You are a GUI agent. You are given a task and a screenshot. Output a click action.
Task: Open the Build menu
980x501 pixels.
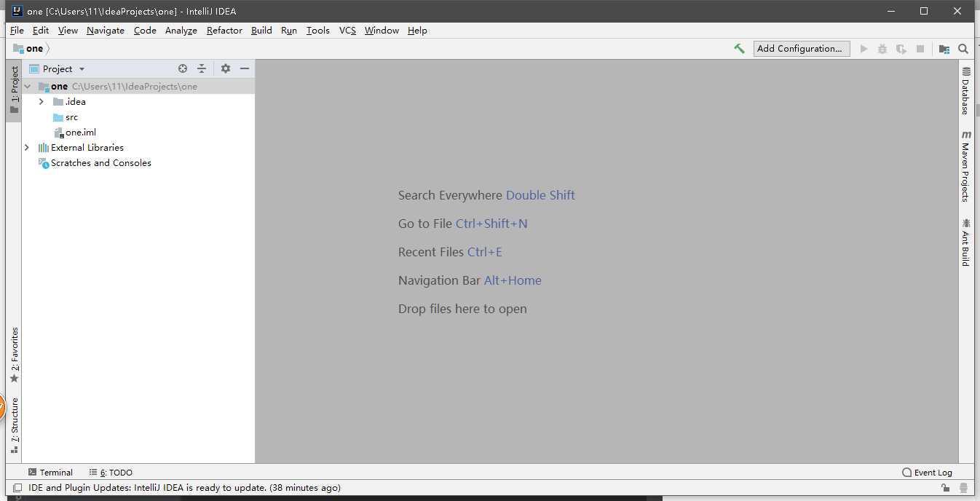(261, 31)
